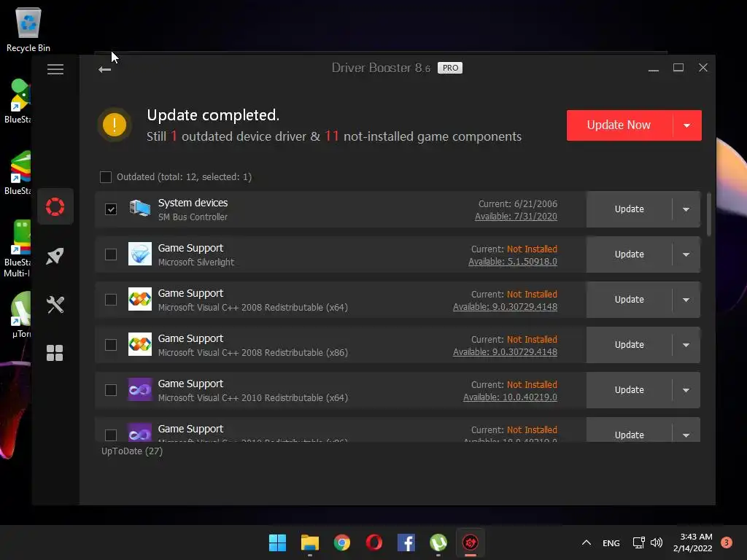Image resolution: width=747 pixels, height=560 pixels.
Task: Open File Explorer from taskbar
Action: (x=309, y=542)
